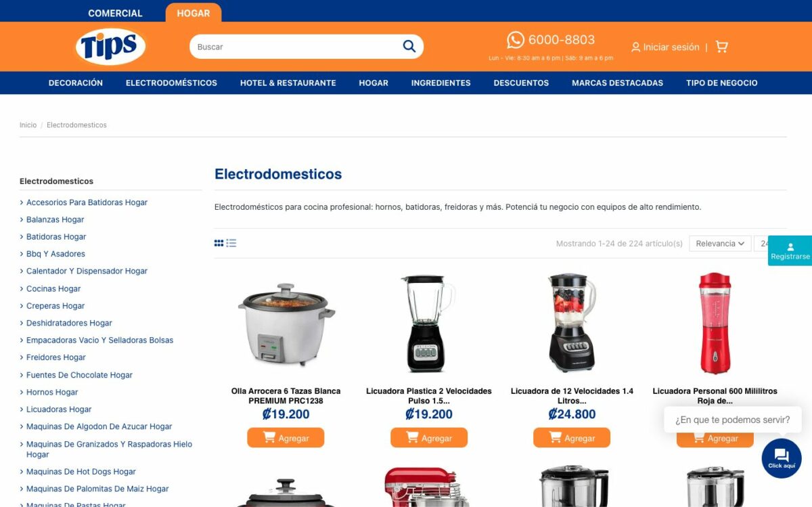Switch to list view icon

click(231, 243)
